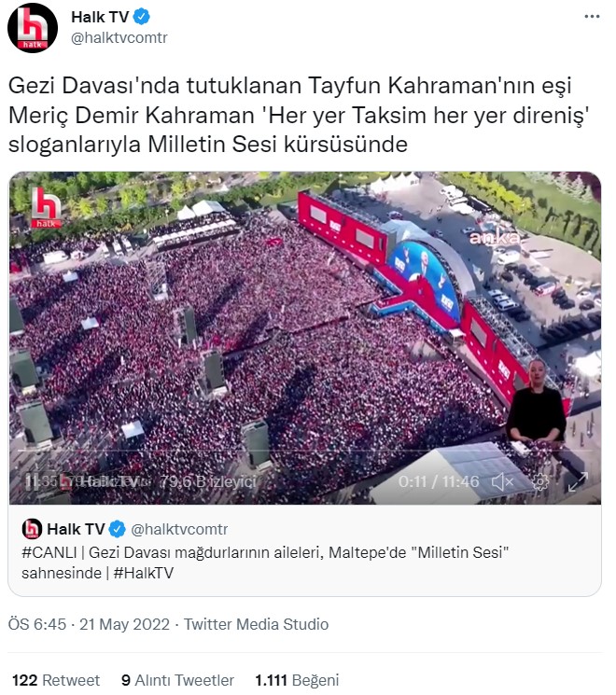Open the @halktvcomtr handle at top
Image resolution: width=616 pixels, height=695 pixels.
(119, 37)
